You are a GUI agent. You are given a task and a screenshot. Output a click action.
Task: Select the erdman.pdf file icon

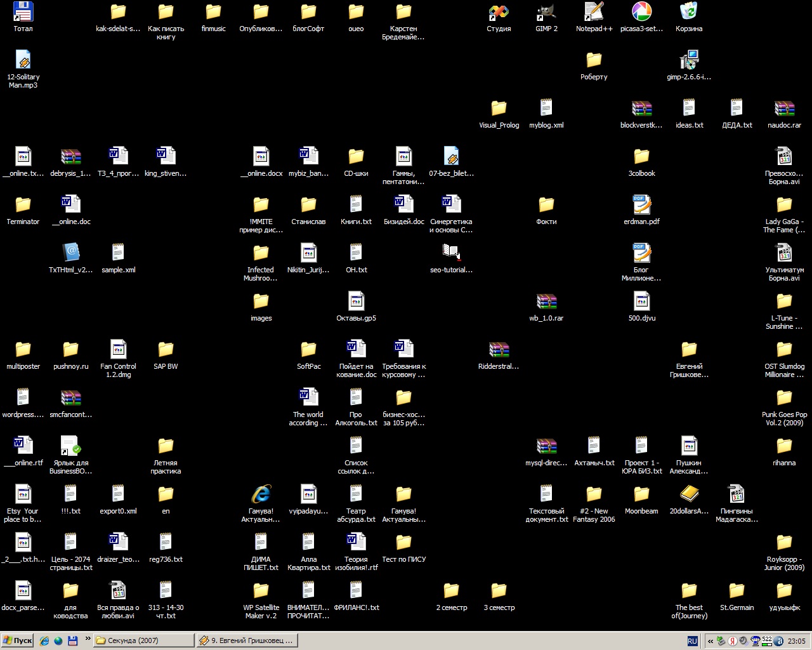coord(641,206)
